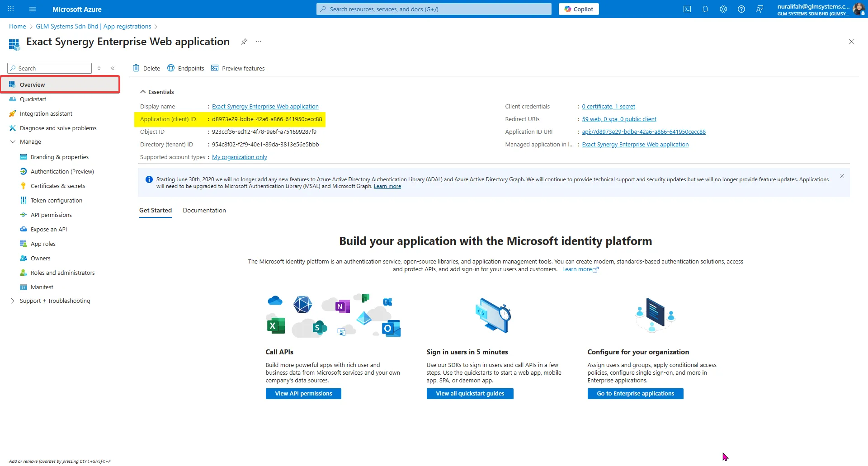Select API permissions in sidebar
This screenshot has height=466, width=868.
click(51, 215)
